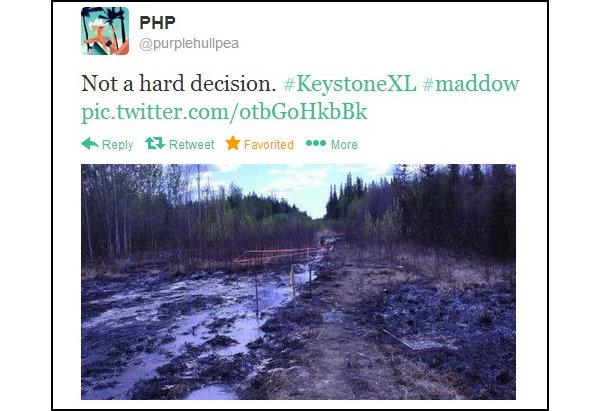The width and height of the screenshot is (600, 411).
Task: Open the attached pipeline clearing photo
Action: tap(298, 282)
